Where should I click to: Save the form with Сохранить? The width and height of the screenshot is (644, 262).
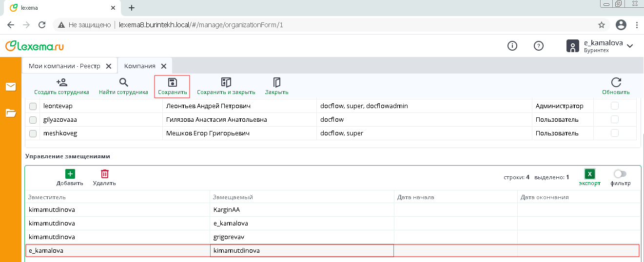(172, 83)
